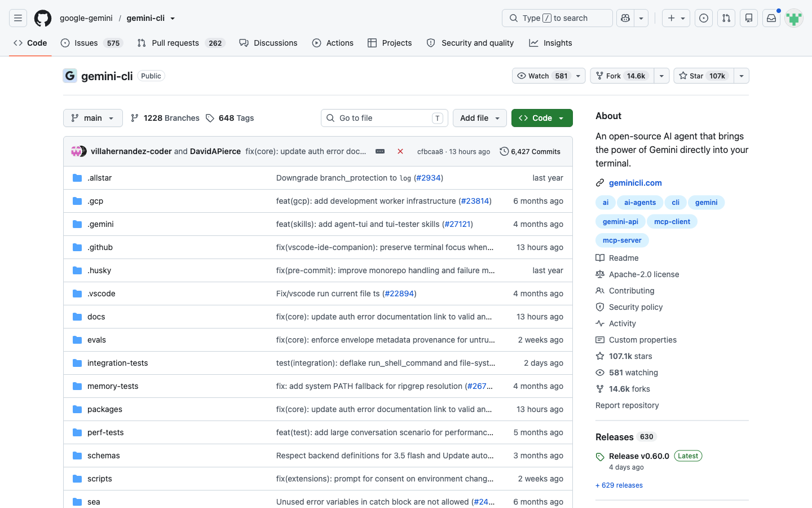
Task: Open Release v0.60.0
Action: [639, 456]
